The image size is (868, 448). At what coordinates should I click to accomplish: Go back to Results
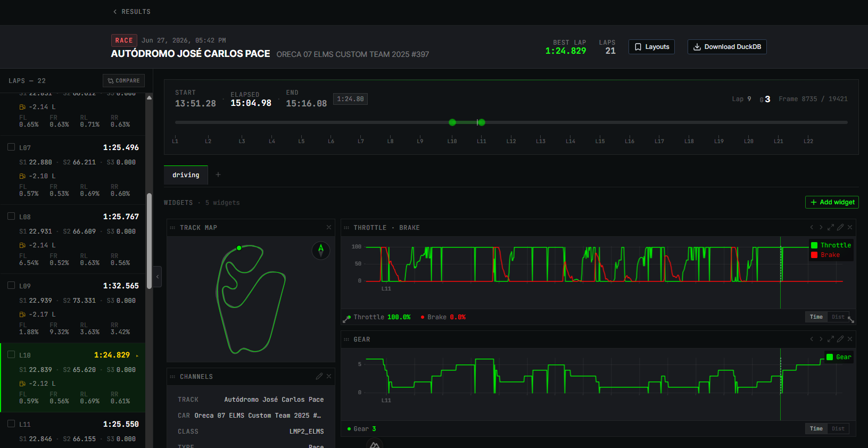pyautogui.click(x=131, y=12)
